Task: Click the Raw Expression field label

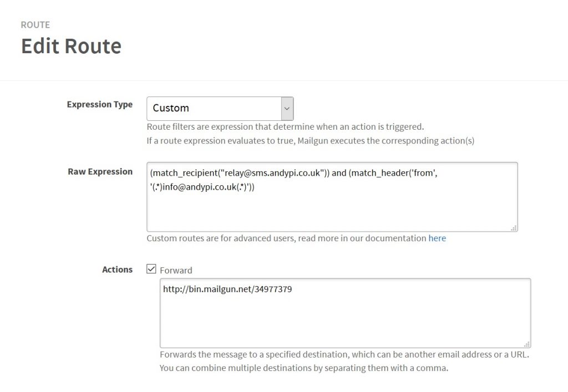Action: 100,171
